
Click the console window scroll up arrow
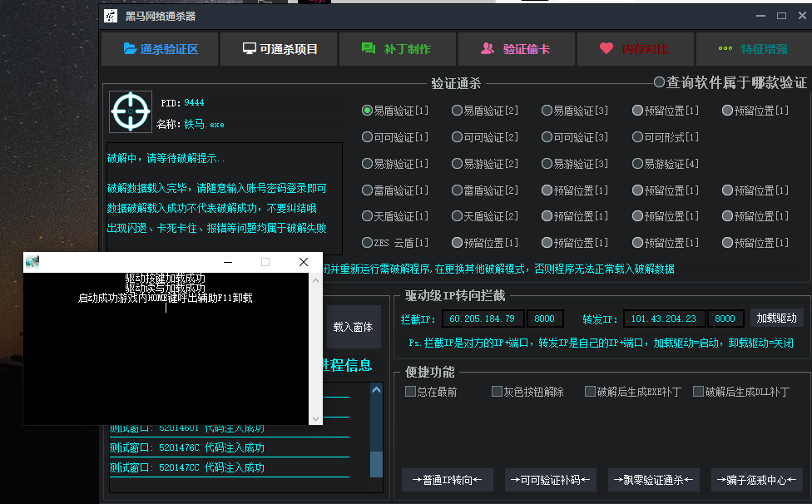click(316, 280)
